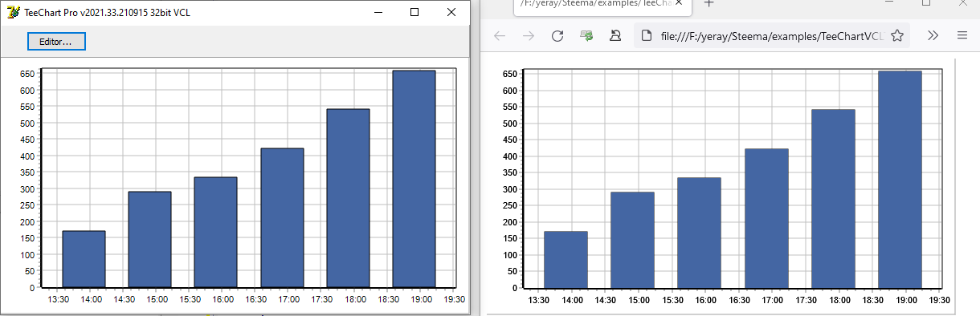This screenshot has width=980, height=316.
Task: Minimize the TeeChart Pro window
Action: [x=378, y=12]
